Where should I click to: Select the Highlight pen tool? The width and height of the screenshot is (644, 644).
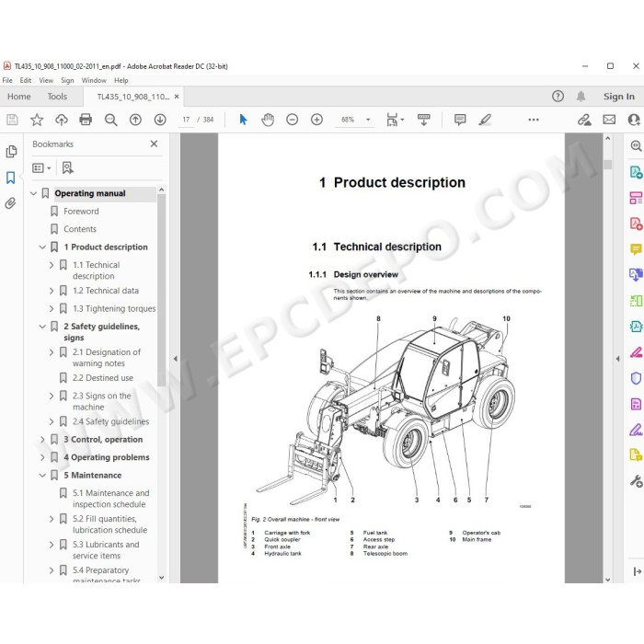[x=485, y=120]
